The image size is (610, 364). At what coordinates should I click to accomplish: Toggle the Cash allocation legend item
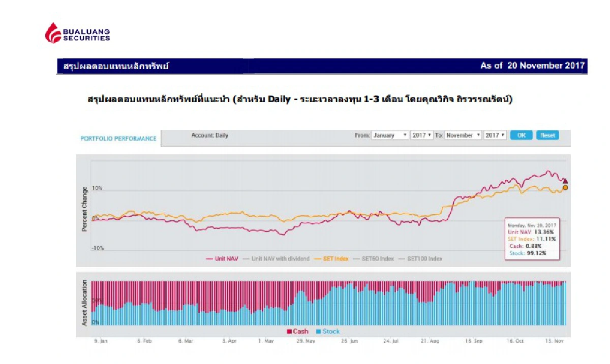297,332
